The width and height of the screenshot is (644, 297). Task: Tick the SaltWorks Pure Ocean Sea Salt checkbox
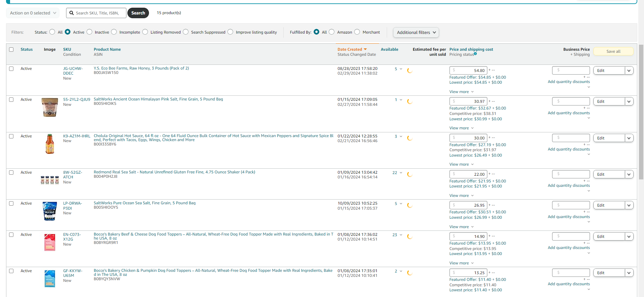coord(11,204)
